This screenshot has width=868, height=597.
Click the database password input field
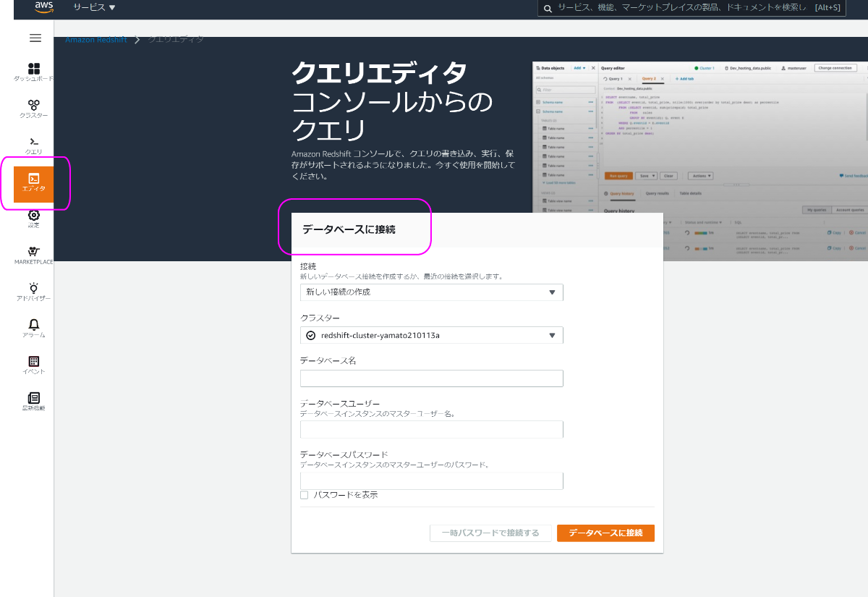[x=431, y=481]
